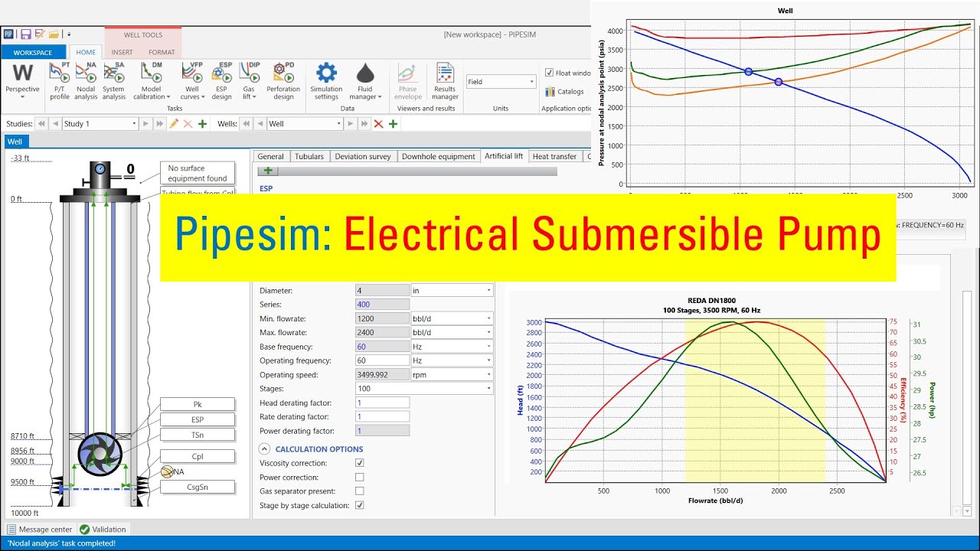The width and height of the screenshot is (980, 551).
Task: Open Catalogs
Action: pyautogui.click(x=564, y=92)
